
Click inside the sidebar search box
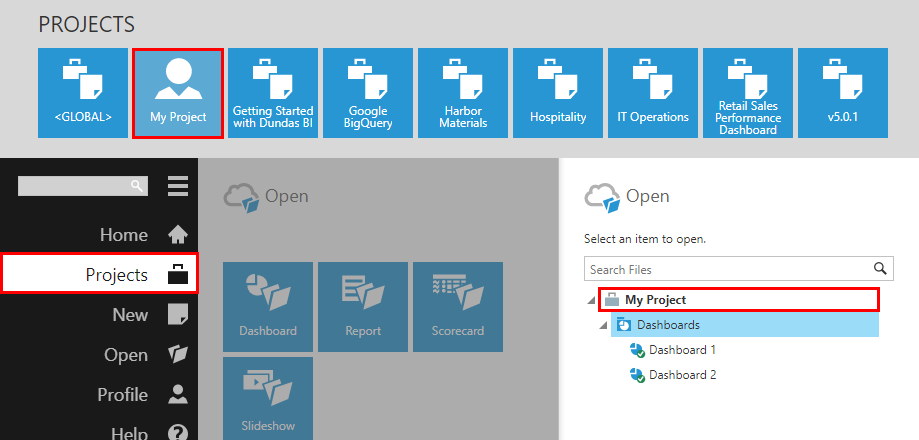(83, 186)
